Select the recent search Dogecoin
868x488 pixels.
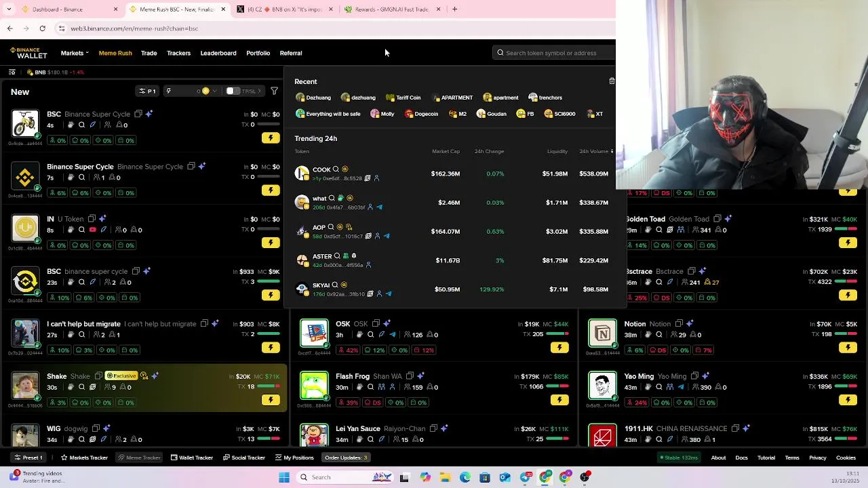pyautogui.click(x=421, y=114)
